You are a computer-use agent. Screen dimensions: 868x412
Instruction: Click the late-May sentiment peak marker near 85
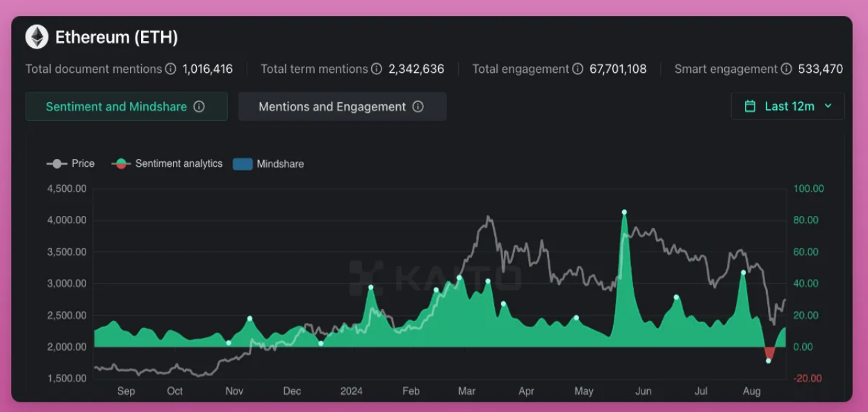tap(624, 212)
